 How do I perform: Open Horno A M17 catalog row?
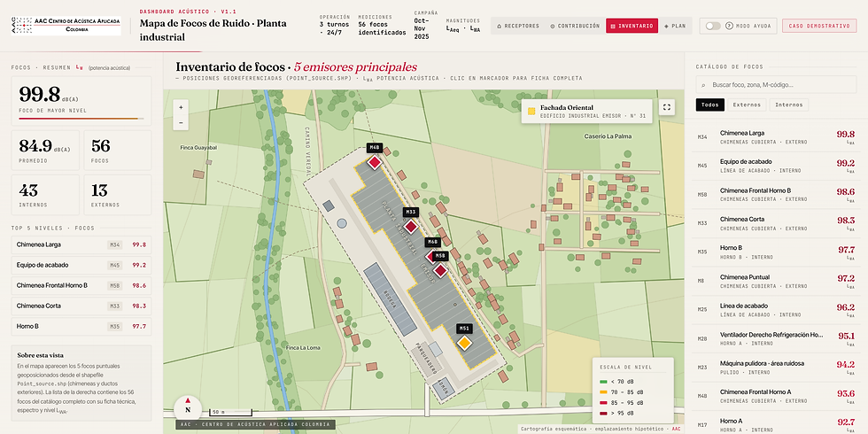pyautogui.click(x=776, y=424)
